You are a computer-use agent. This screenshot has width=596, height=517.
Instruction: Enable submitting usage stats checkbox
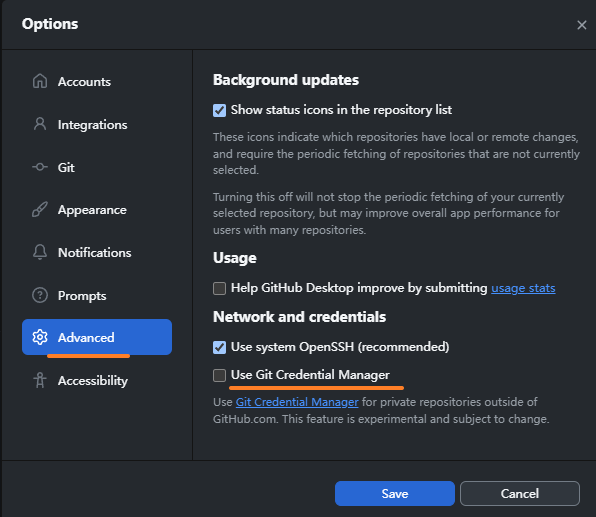pyautogui.click(x=219, y=288)
